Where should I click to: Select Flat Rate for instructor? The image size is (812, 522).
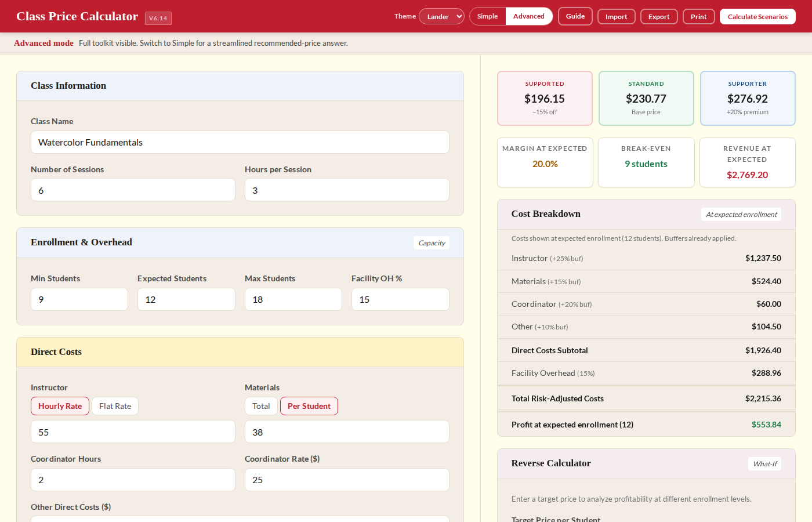(x=115, y=406)
